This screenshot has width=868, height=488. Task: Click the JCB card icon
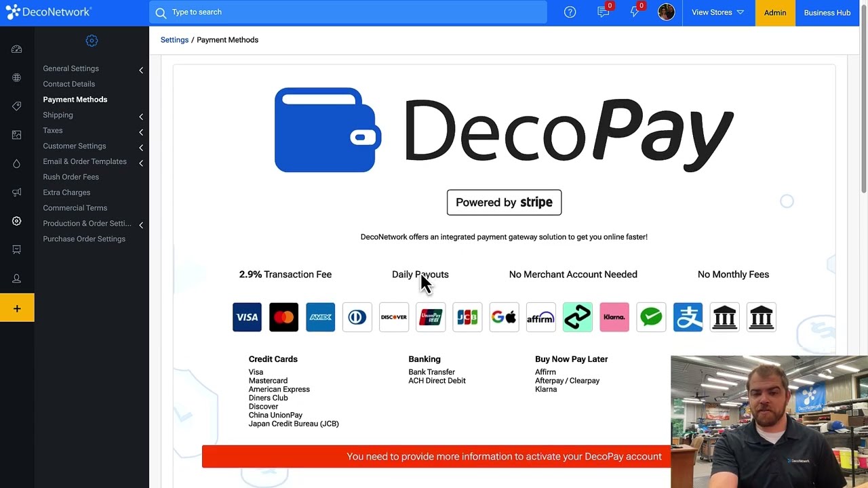point(467,317)
